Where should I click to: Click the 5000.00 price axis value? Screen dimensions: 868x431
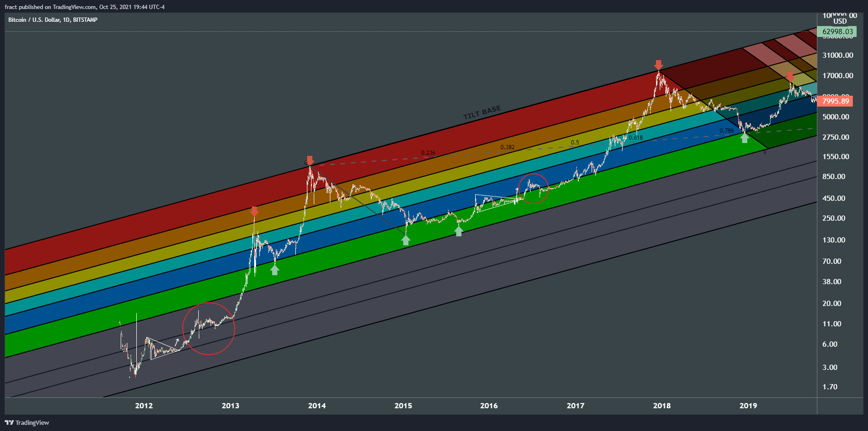point(836,117)
